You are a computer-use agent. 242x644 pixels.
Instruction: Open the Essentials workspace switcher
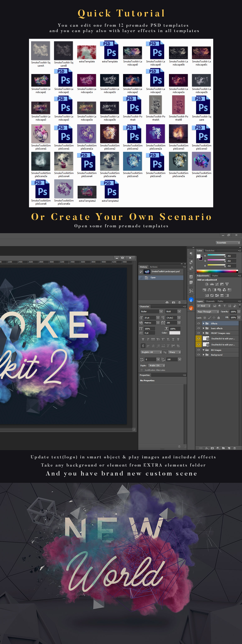tap(228, 243)
